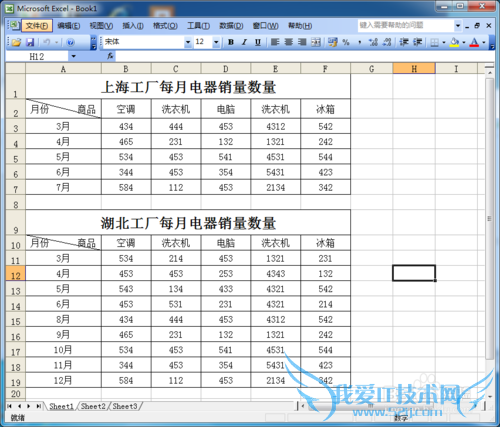Minimize the workbook window in menu bar
Image resolution: width=500 pixels, height=427 pixels.
coord(467,26)
